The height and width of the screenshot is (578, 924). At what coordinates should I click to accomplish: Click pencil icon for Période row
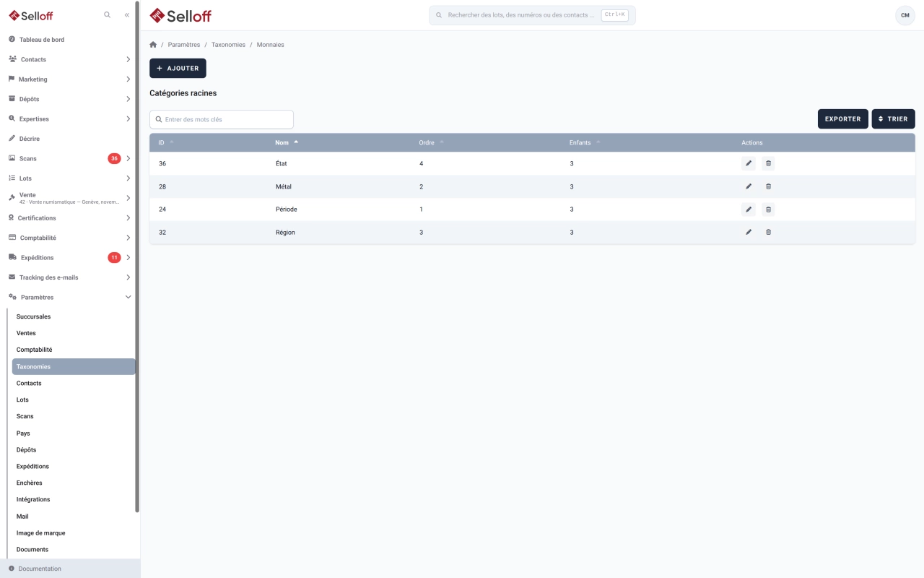[x=749, y=210]
